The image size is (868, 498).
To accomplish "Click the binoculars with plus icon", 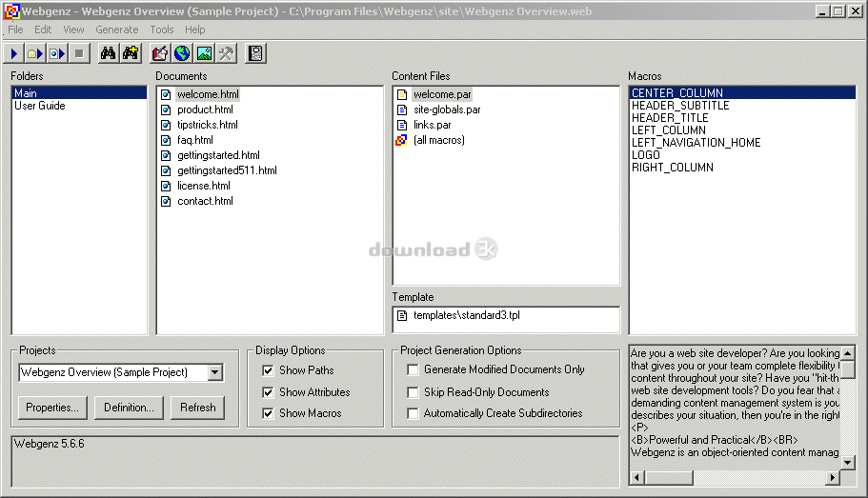I will click(131, 53).
